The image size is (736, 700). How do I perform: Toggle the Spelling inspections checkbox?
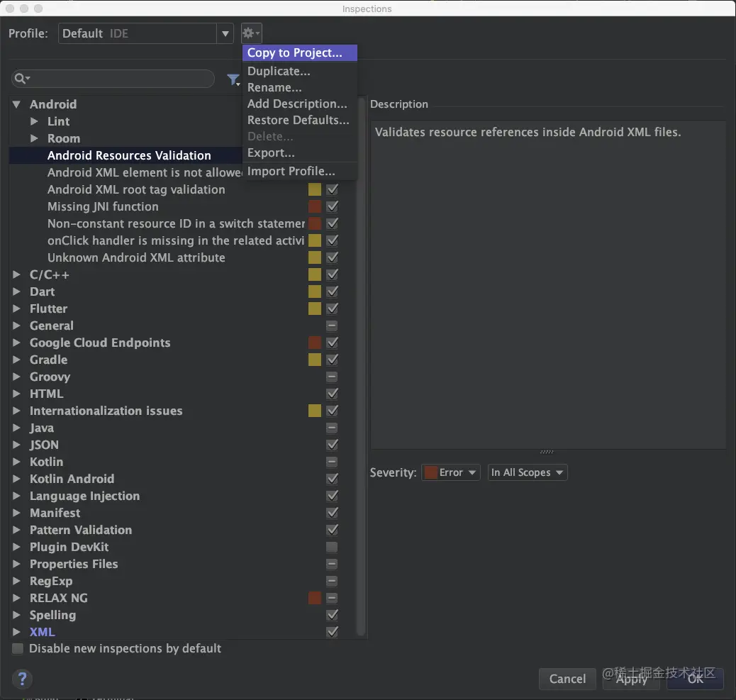332,615
